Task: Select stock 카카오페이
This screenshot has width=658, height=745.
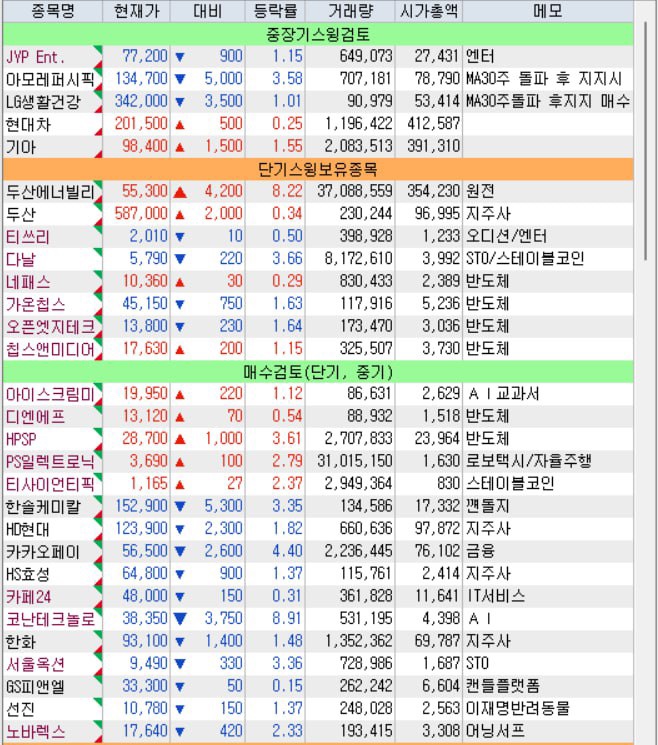Action: (x=52, y=552)
